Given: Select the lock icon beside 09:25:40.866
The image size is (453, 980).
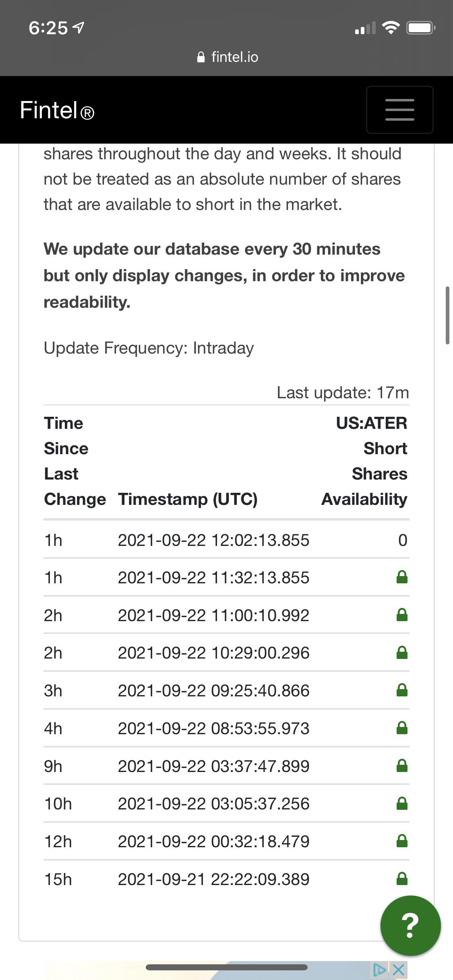Looking at the screenshot, I should click(x=402, y=690).
